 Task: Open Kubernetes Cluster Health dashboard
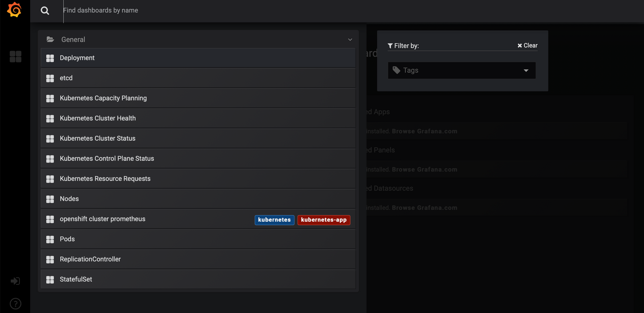[x=98, y=118]
